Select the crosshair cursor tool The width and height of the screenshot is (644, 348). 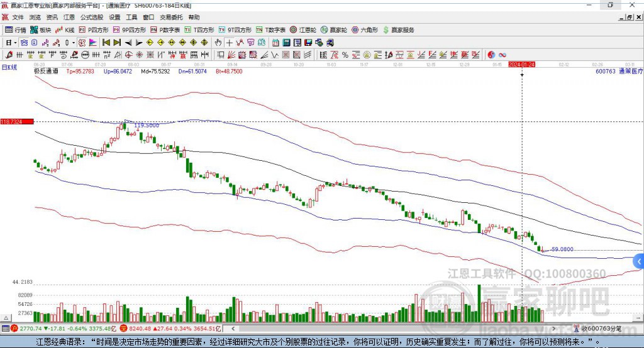229,43
